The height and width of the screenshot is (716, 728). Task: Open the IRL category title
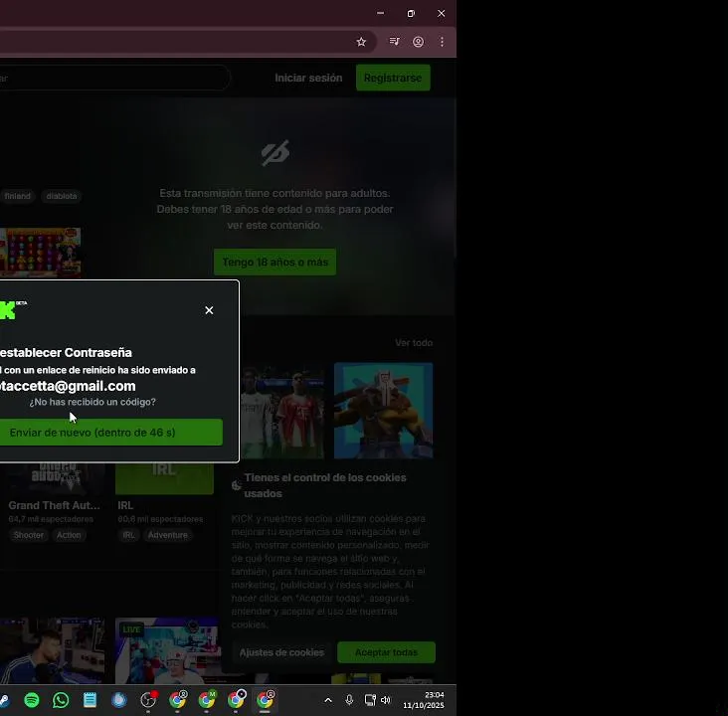[125, 505]
